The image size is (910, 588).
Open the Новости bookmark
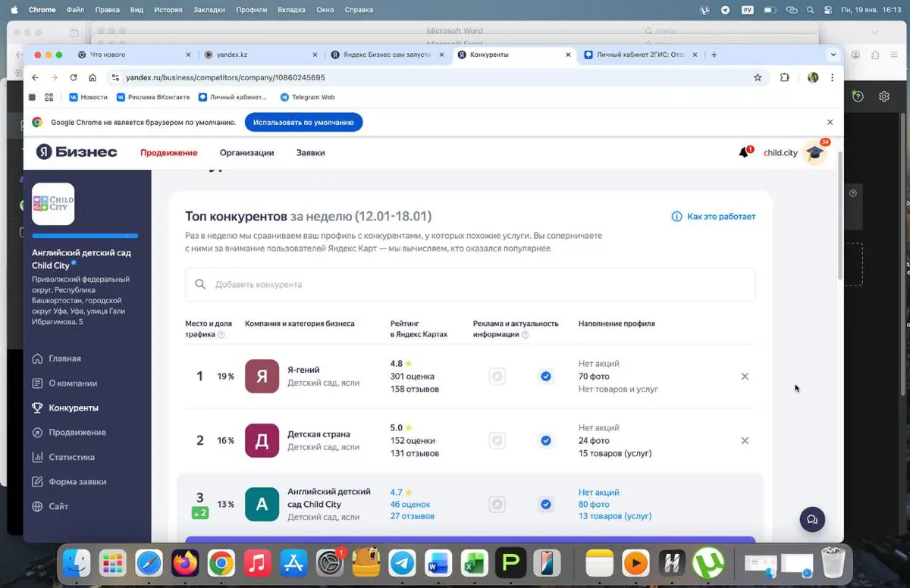88,97
